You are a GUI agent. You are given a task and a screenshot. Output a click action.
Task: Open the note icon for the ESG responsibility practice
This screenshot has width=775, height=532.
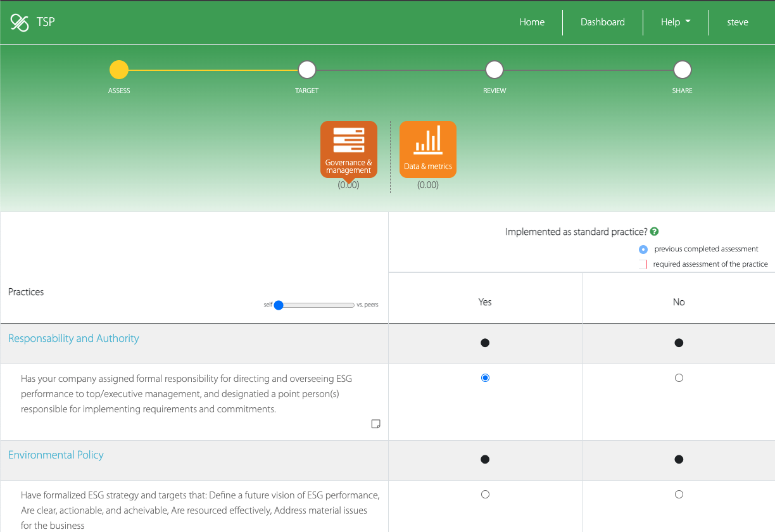click(x=375, y=424)
